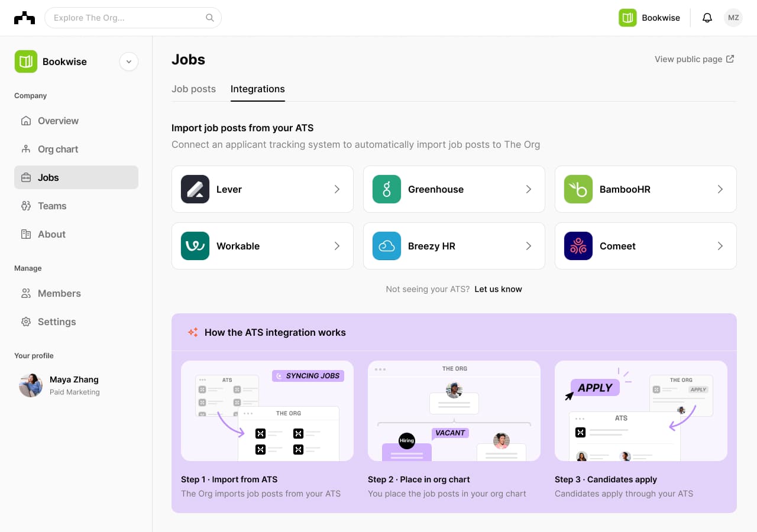The width and height of the screenshot is (757, 532).
Task: Go to Members in the sidebar
Action: coord(59,293)
